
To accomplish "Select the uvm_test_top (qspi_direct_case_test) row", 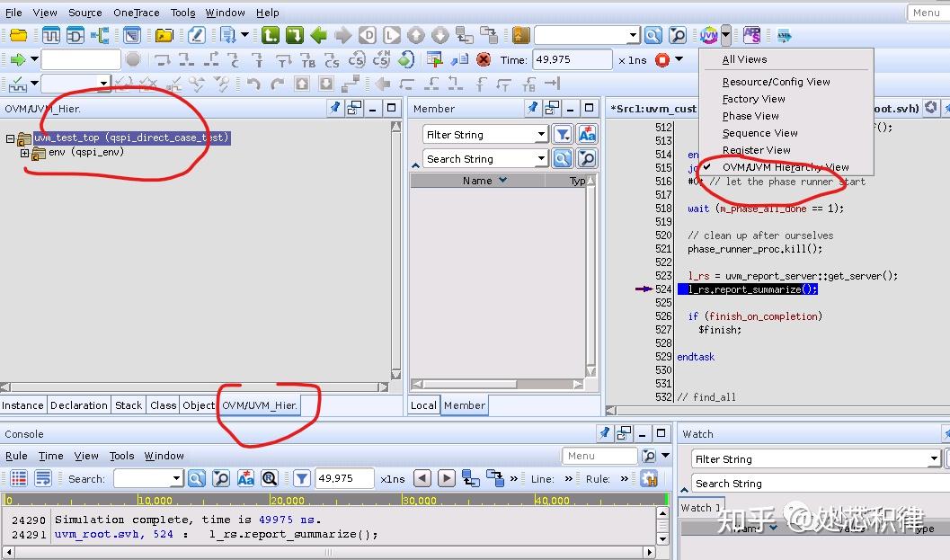I will [x=131, y=138].
